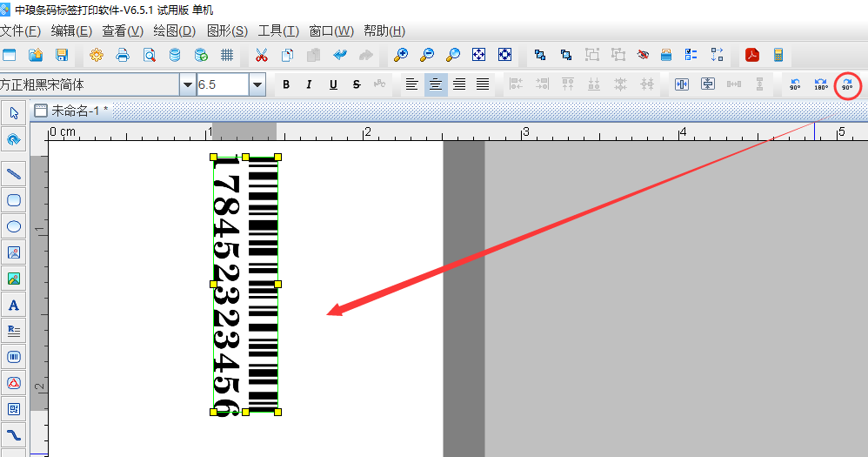This screenshot has width=868, height=457.
Task: Zoom in with the plus magnifier
Action: click(x=401, y=54)
